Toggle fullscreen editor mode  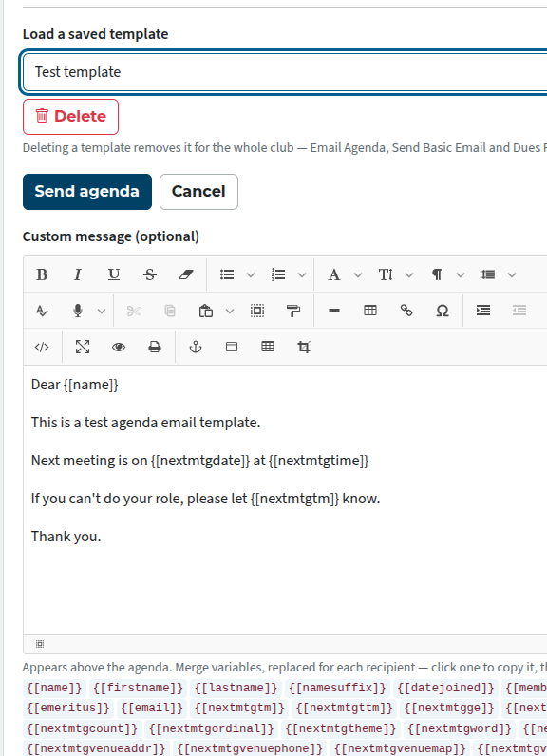click(83, 348)
